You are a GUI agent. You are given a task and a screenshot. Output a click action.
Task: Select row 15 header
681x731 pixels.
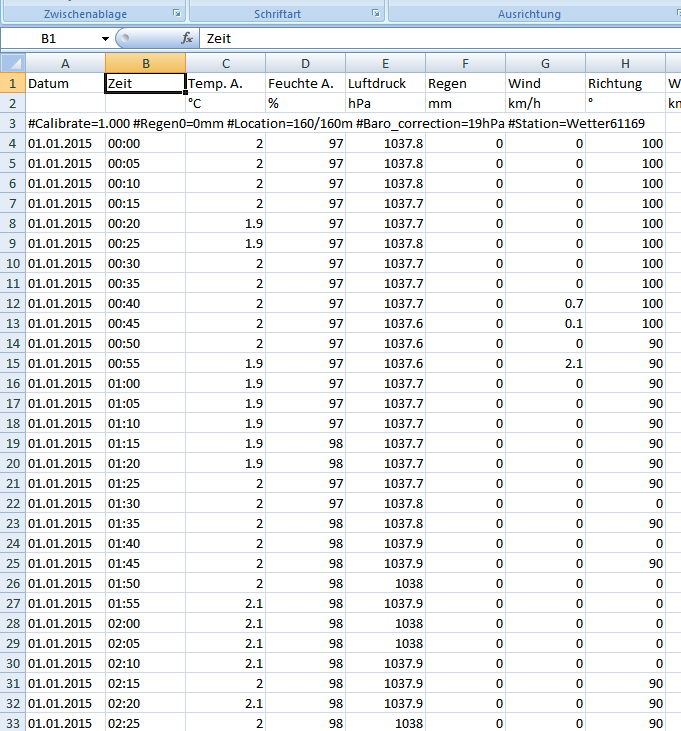click(12, 363)
